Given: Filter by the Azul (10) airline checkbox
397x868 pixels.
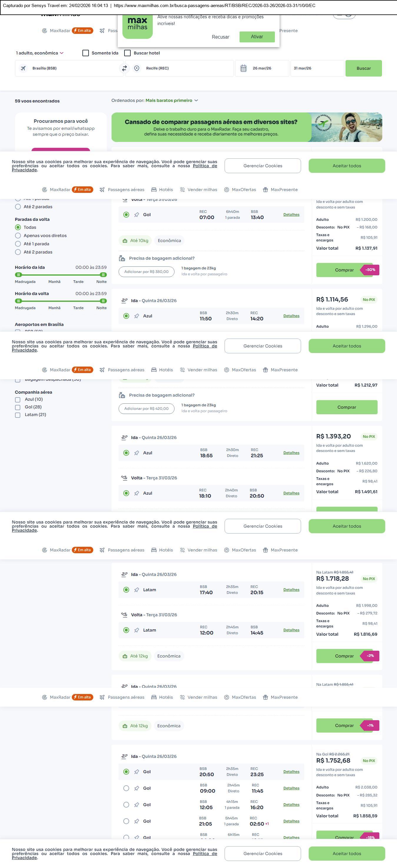Looking at the screenshot, I should click(18, 400).
